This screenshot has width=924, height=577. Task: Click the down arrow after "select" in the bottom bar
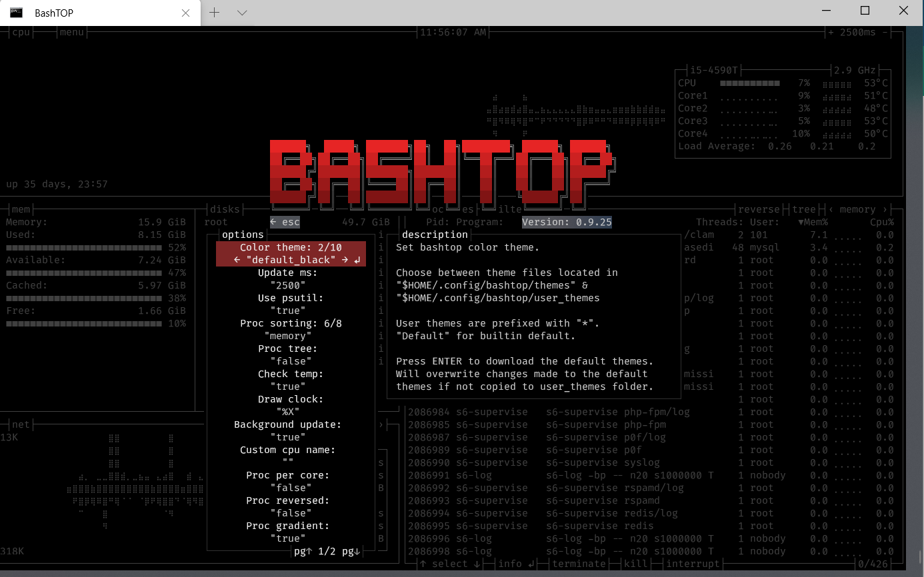(x=477, y=564)
